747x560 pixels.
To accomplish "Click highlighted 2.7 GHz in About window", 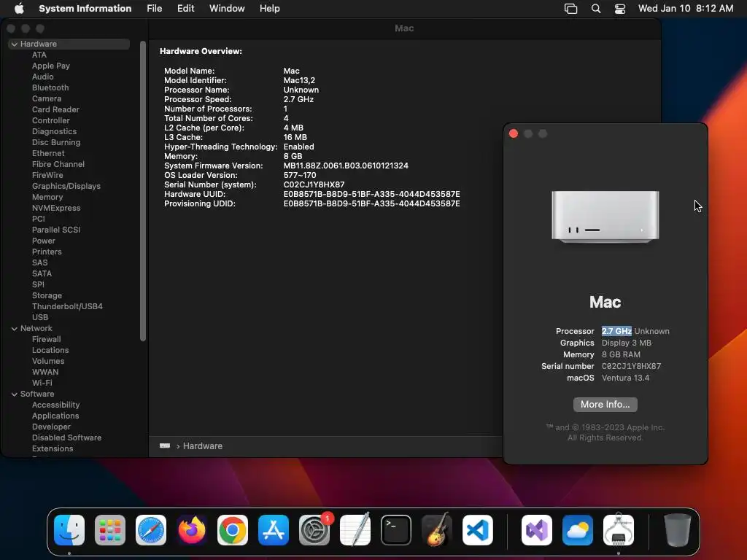I will click(x=616, y=331).
